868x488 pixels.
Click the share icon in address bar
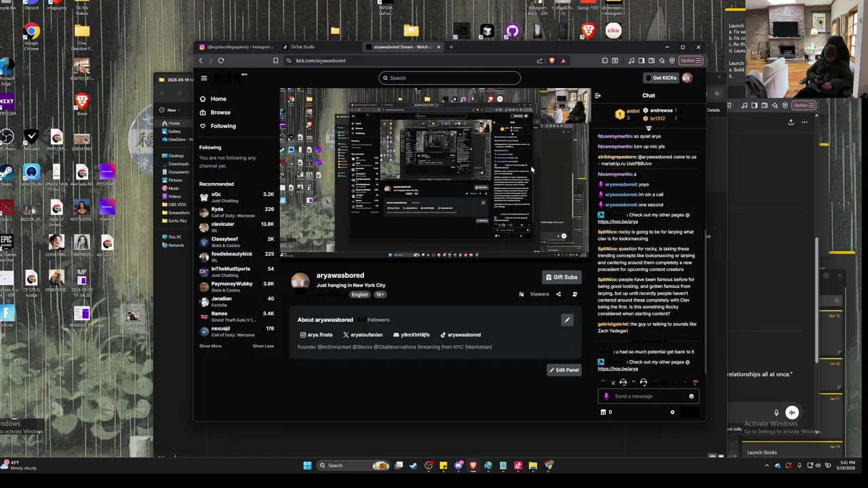540,61
